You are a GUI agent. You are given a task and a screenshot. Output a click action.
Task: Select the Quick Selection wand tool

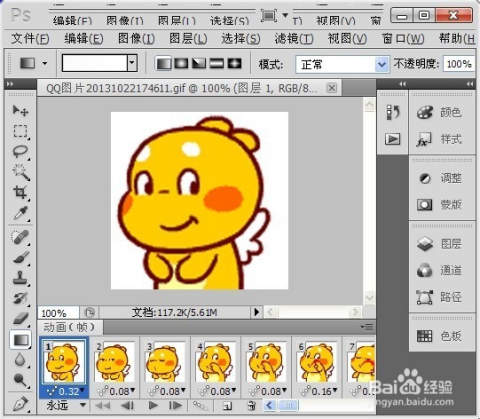[x=20, y=172]
